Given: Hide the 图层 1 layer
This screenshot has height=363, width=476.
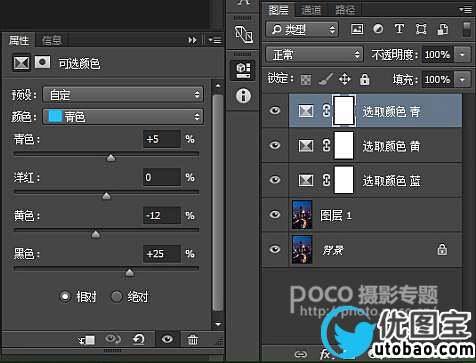Looking at the screenshot, I should click(x=275, y=214).
